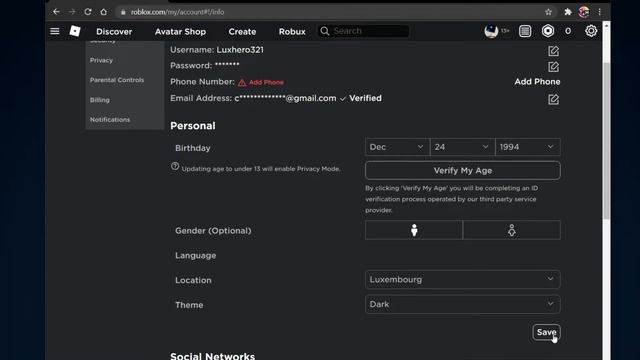Click the username text Luxhero321
The width and height of the screenshot is (640, 360).
(x=240, y=50)
